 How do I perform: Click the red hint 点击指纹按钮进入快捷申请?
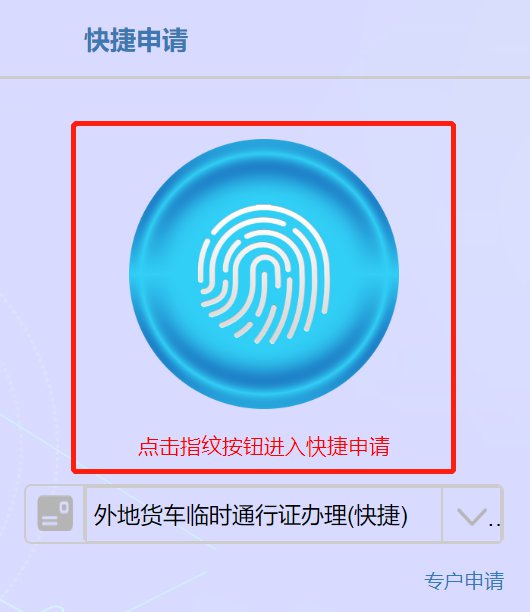click(x=264, y=446)
